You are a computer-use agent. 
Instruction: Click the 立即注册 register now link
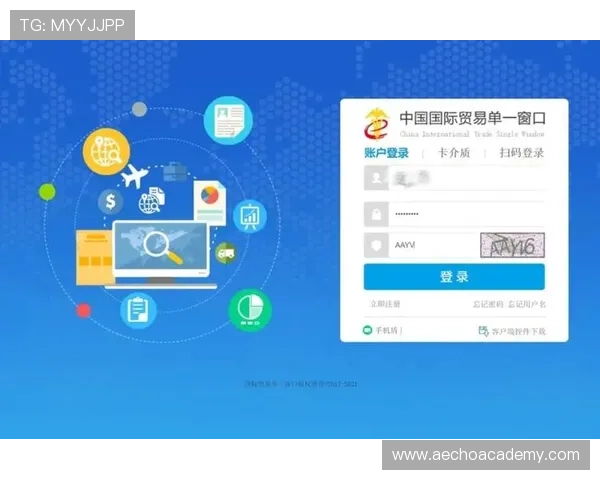pos(385,303)
